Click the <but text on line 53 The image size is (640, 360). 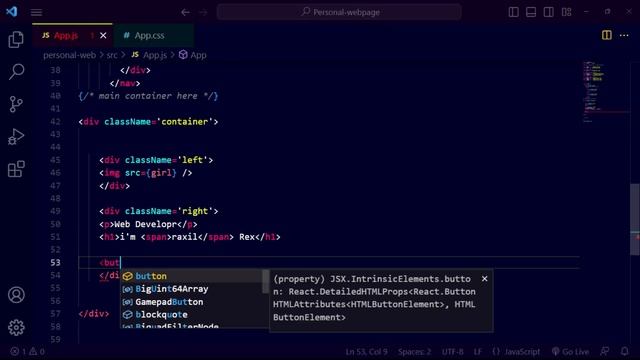coord(110,262)
